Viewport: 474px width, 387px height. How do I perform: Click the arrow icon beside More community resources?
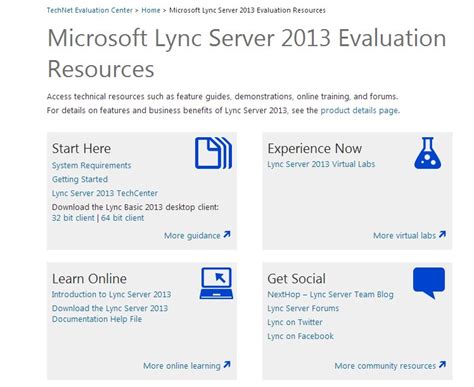coord(442,364)
